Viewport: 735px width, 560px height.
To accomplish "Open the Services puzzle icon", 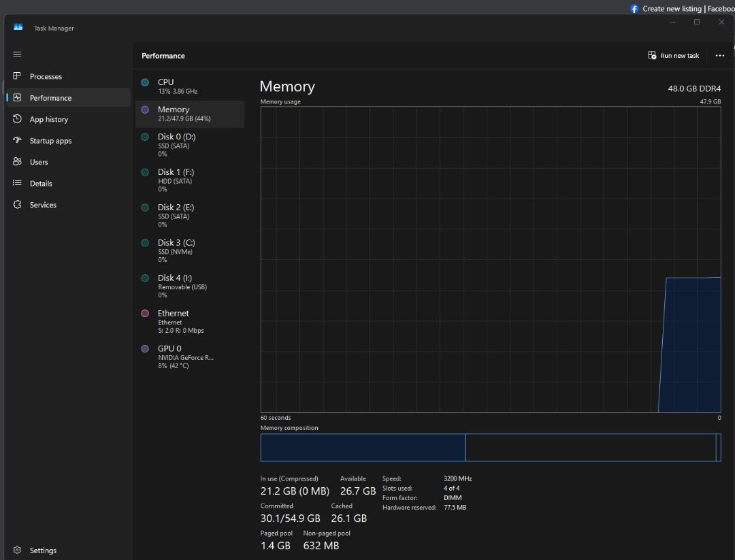I will tap(17, 204).
